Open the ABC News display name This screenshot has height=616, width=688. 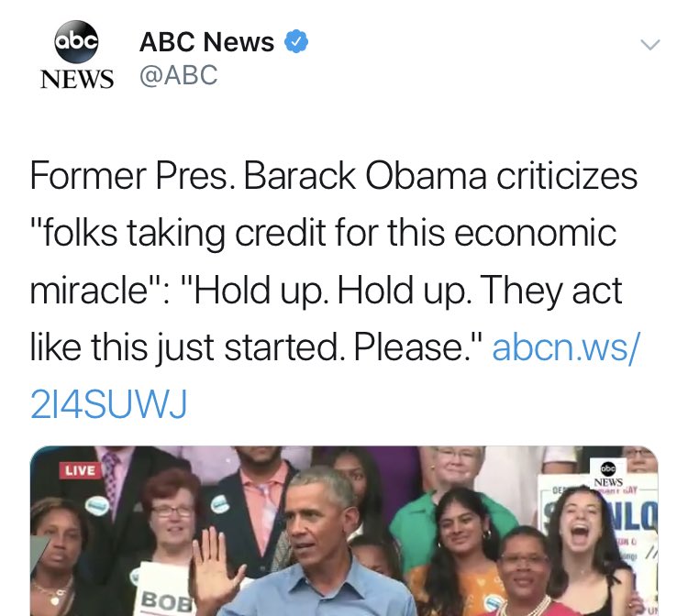206,41
